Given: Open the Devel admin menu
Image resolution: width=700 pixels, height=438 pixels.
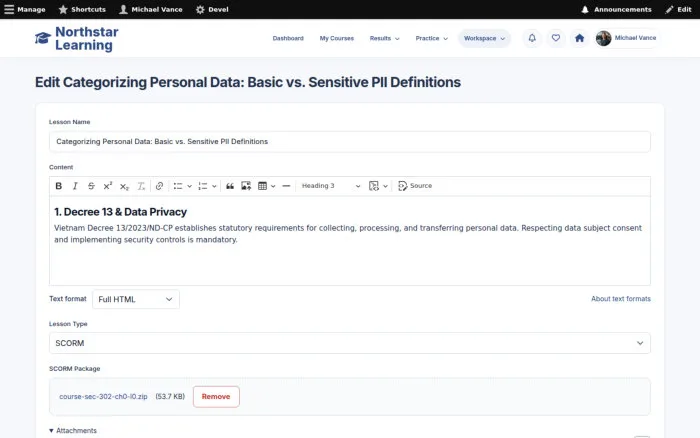Looking at the screenshot, I should pyautogui.click(x=212, y=9).
